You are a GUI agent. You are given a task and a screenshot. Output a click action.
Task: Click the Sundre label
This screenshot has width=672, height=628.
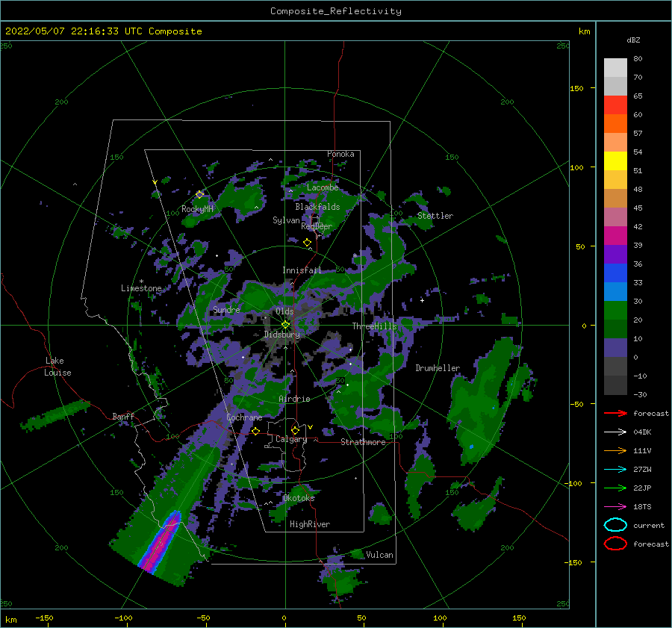pyautogui.click(x=226, y=309)
